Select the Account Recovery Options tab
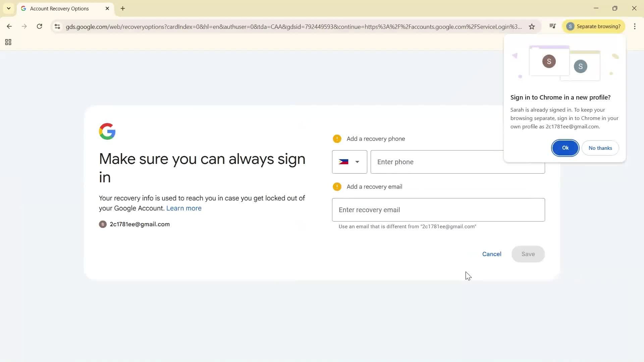 pyautogui.click(x=60, y=8)
